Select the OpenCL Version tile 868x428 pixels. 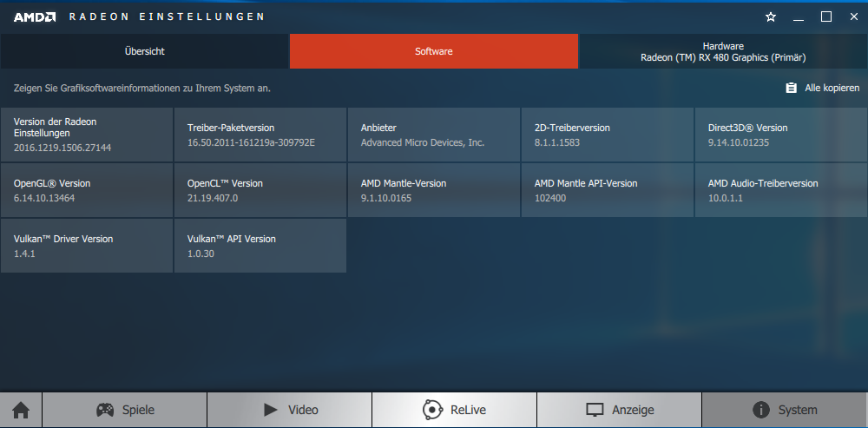pos(260,190)
